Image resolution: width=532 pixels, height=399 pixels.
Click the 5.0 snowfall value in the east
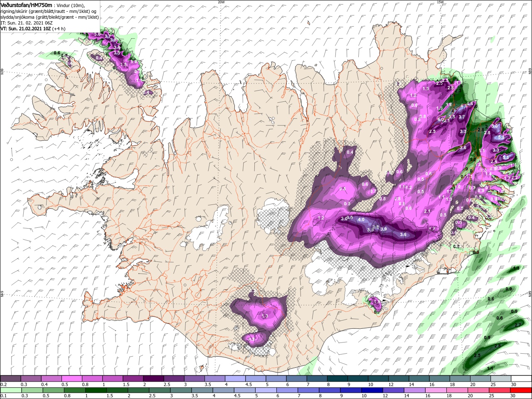[x=495, y=126]
